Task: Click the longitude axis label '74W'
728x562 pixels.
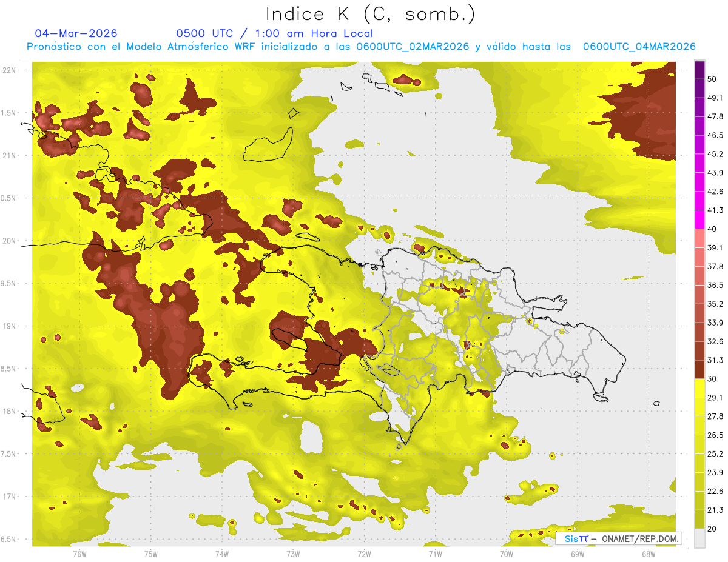Action: point(221,554)
